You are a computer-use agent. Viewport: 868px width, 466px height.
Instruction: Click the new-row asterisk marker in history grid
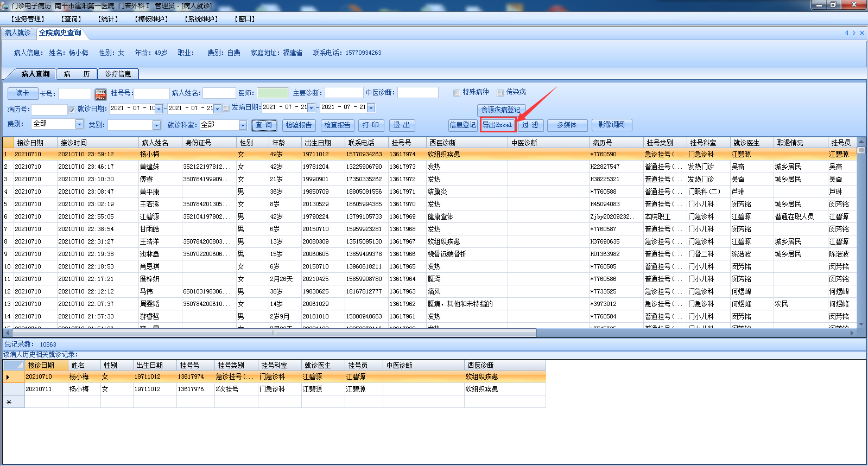(8, 402)
